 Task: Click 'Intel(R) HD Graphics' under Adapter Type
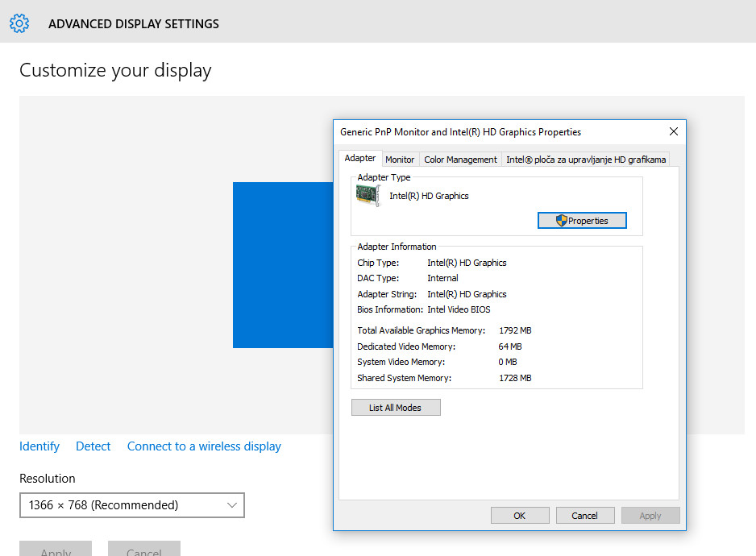coord(429,196)
